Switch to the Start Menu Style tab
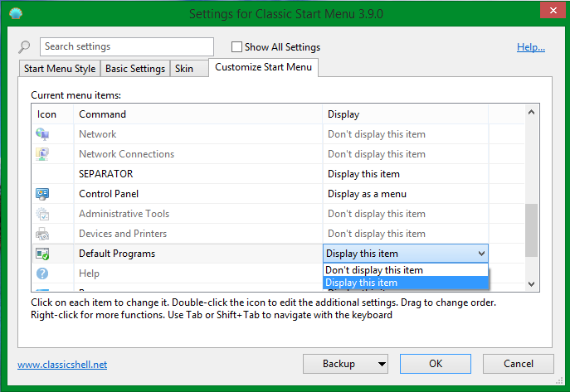 tap(60, 69)
